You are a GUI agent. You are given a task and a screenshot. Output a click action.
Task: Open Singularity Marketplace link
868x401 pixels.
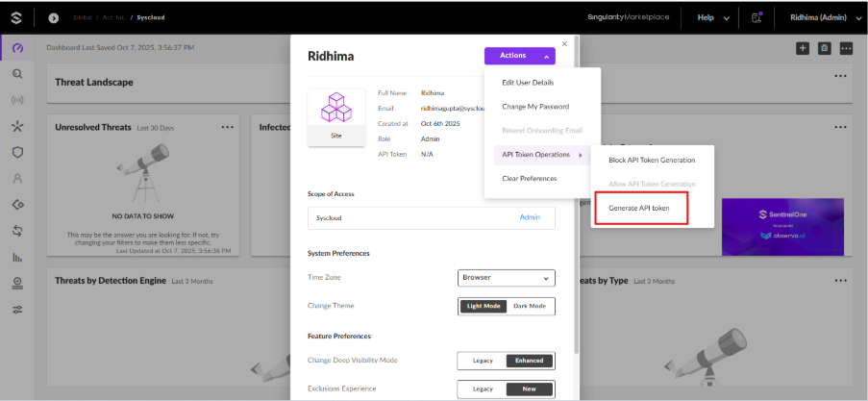click(628, 17)
